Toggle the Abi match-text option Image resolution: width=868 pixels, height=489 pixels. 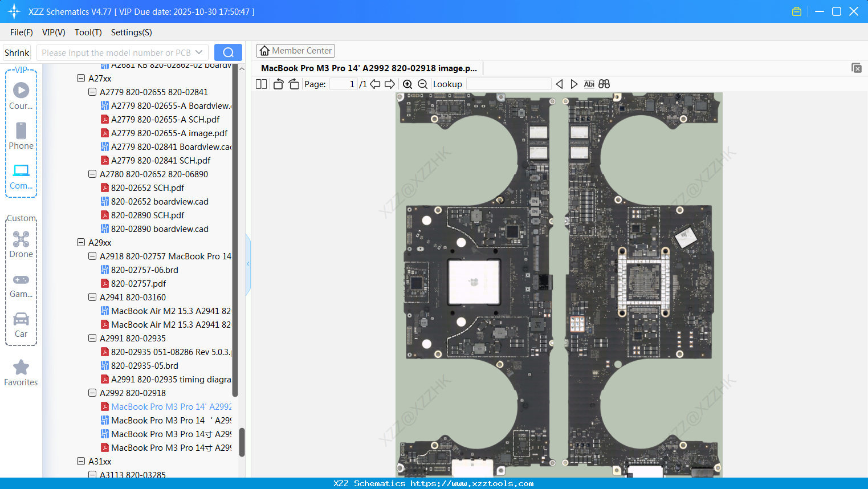point(589,84)
